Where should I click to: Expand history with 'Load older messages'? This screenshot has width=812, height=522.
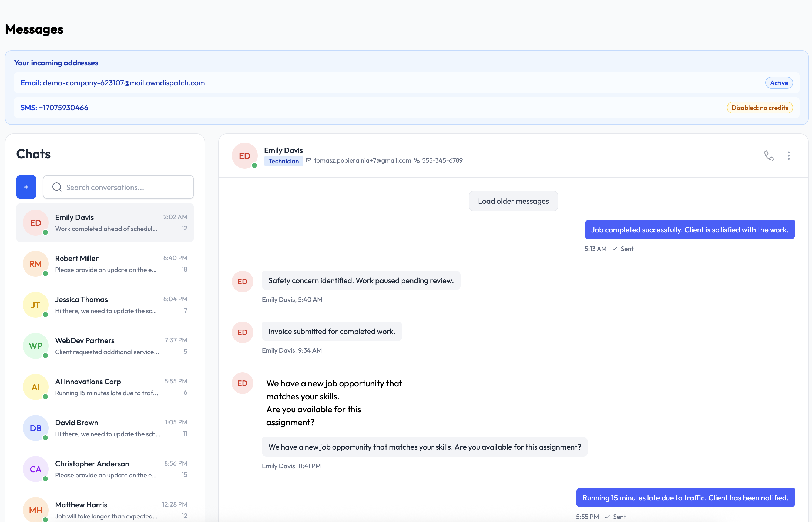point(513,201)
